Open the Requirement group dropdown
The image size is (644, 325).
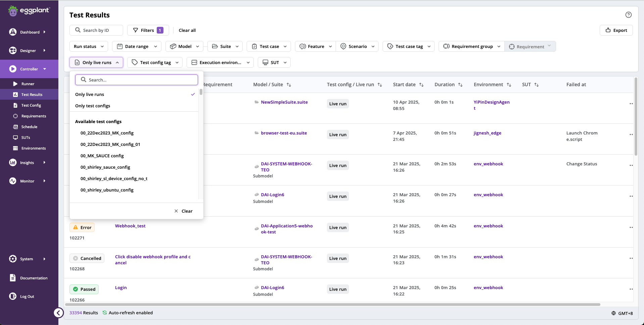[x=472, y=46]
